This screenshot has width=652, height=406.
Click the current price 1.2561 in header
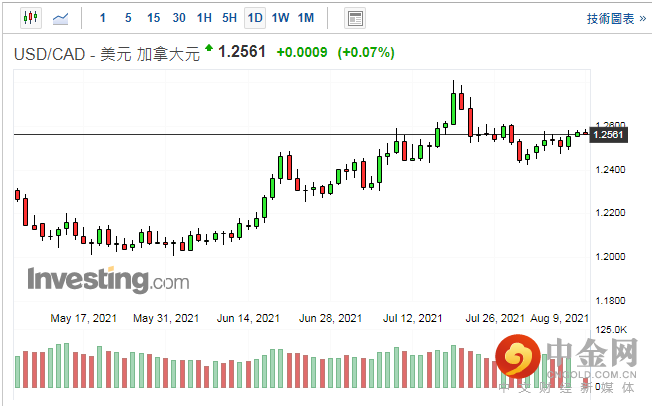242,52
